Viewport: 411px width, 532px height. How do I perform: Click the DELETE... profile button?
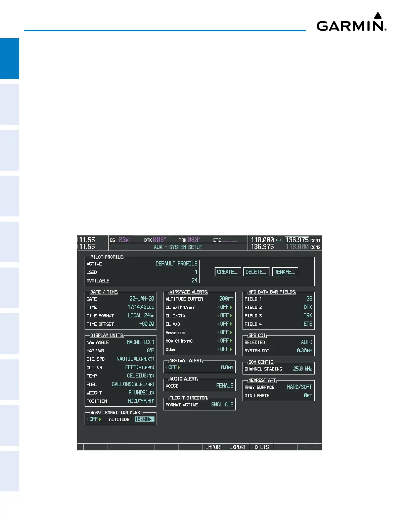(256, 272)
